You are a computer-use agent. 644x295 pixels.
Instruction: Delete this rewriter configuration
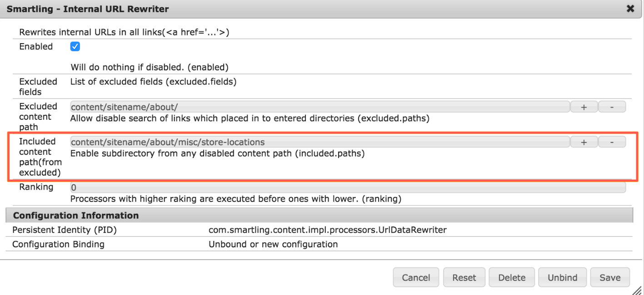coord(512,277)
